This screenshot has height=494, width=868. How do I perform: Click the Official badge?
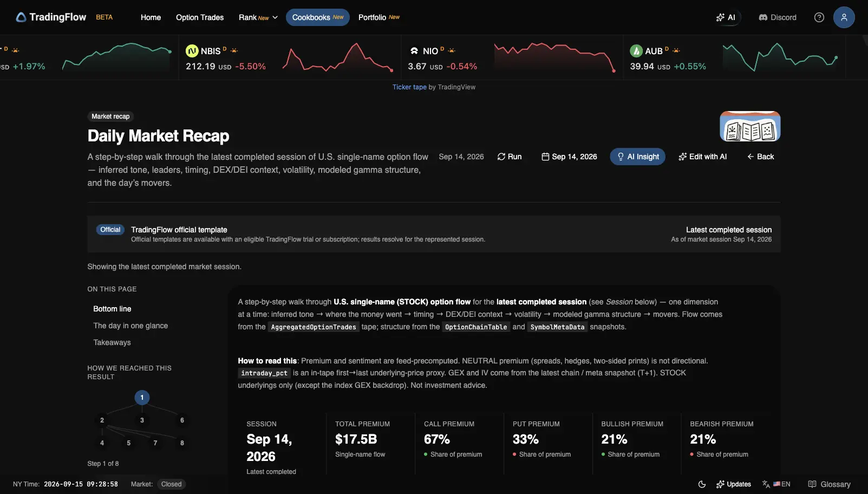[110, 230]
